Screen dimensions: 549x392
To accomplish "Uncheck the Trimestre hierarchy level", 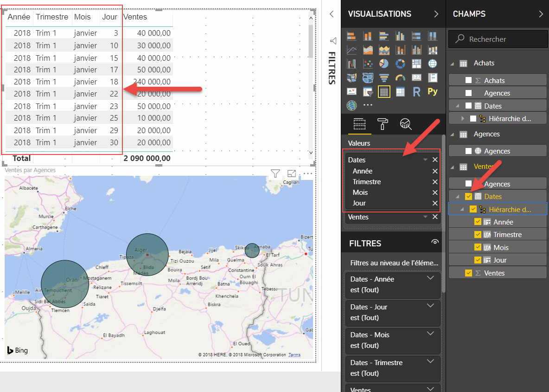I will coord(478,234).
